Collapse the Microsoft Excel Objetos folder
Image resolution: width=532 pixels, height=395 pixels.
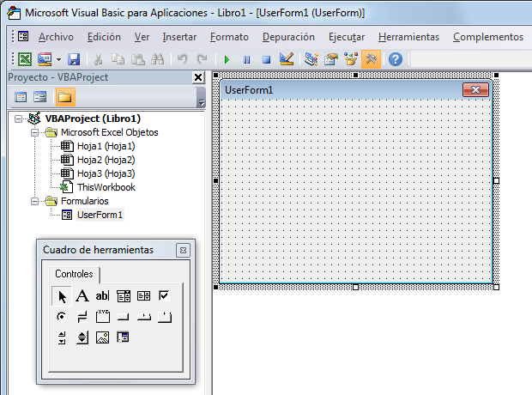(x=34, y=132)
